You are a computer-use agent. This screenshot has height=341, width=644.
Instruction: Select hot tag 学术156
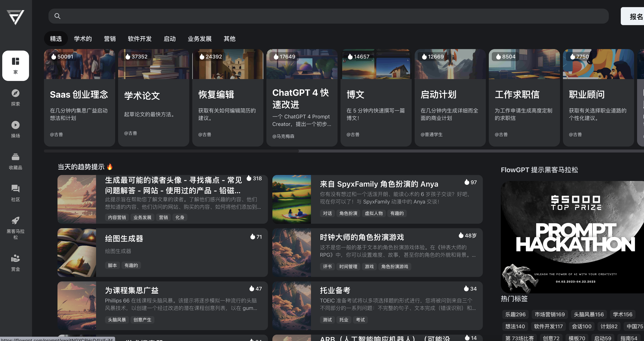[622, 314]
